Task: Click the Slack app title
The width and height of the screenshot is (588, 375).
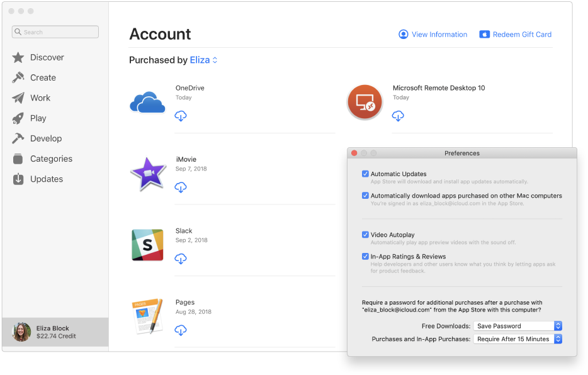Action: pyautogui.click(x=184, y=231)
